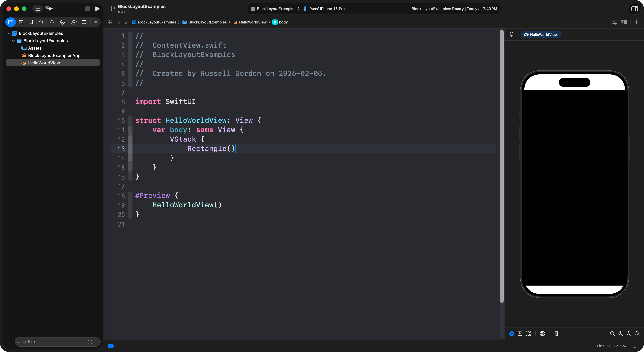Viewport: 644px width, 352px height.
Task: Open the Issue navigator warning triangle
Action: (x=52, y=22)
